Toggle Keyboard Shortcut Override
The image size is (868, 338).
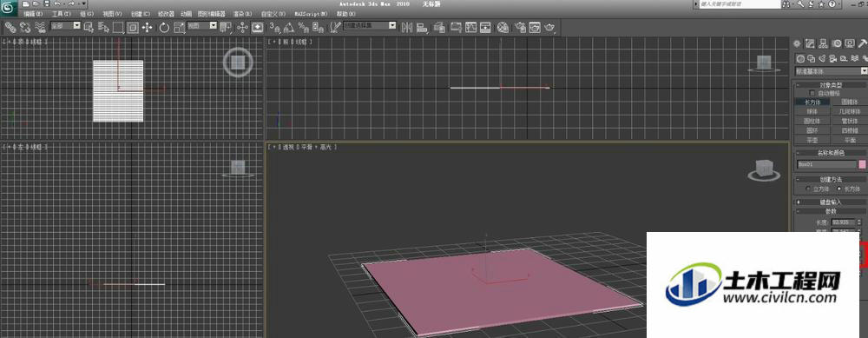coord(258,27)
